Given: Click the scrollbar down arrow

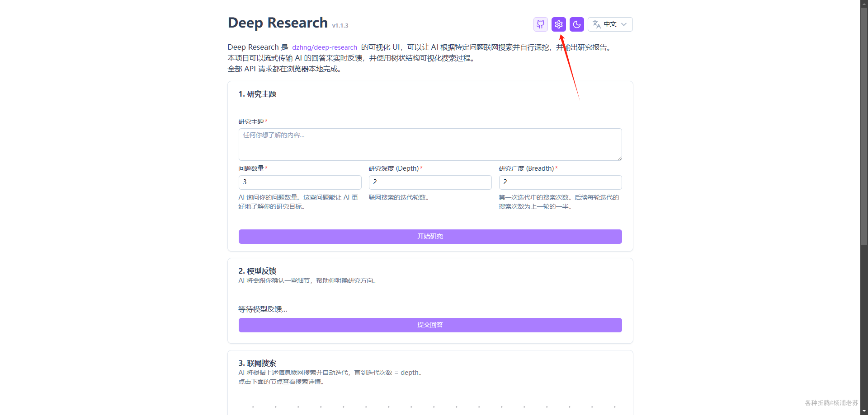Looking at the screenshot, I should click(x=864, y=411).
